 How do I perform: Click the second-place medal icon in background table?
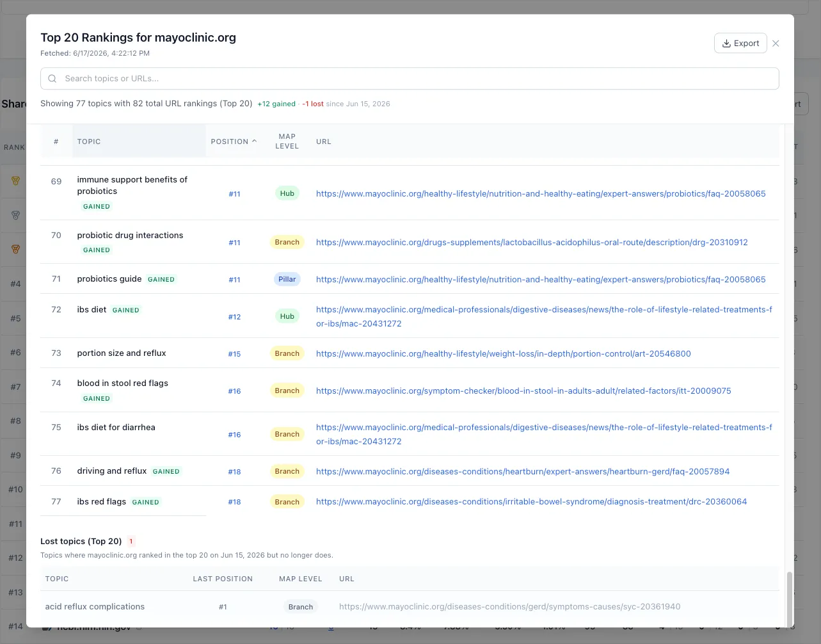pyautogui.click(x=15, y=215)
